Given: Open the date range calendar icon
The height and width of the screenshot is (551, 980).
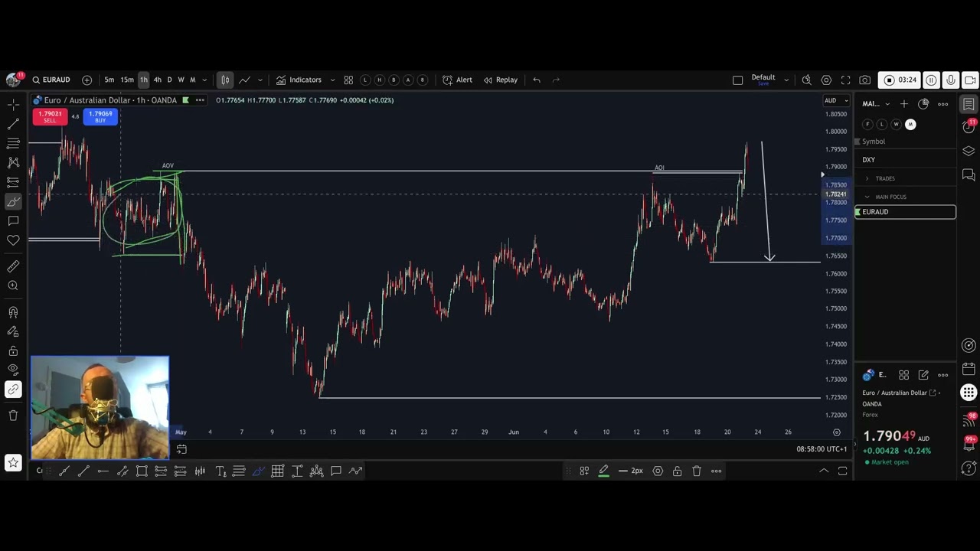Looking at the screenshot, I should click(x=181, y=449).
